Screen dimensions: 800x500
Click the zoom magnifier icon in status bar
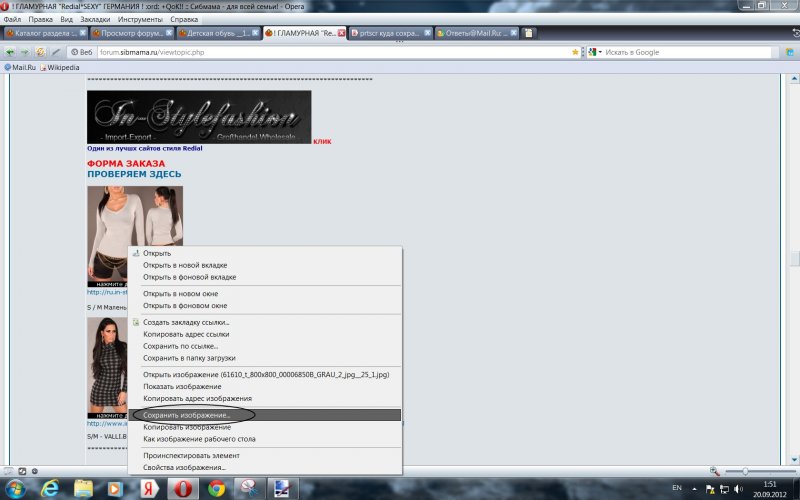pos(715,471)
